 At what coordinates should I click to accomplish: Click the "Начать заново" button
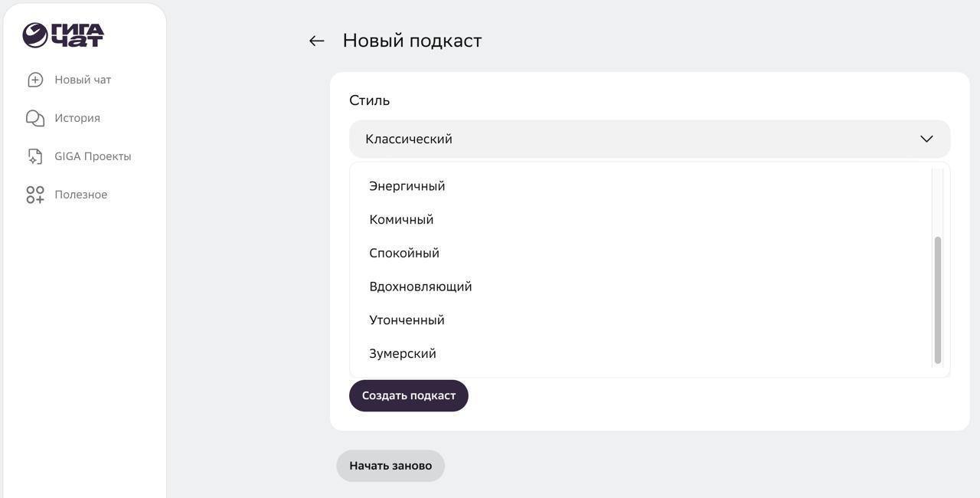tap(390, 464)
